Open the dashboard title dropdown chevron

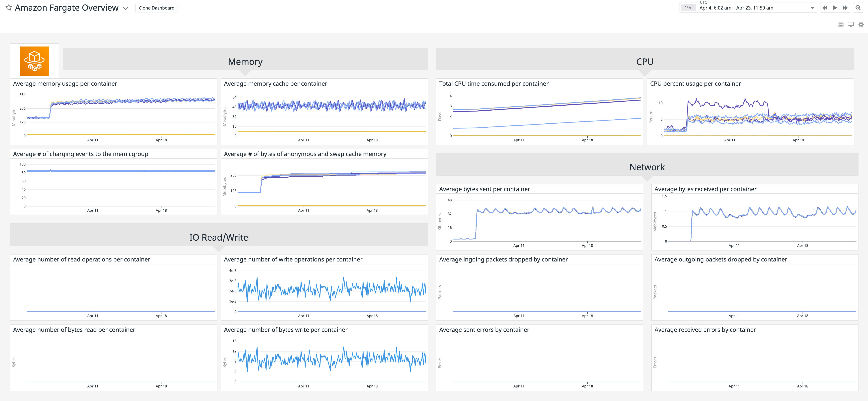[125, 8]
